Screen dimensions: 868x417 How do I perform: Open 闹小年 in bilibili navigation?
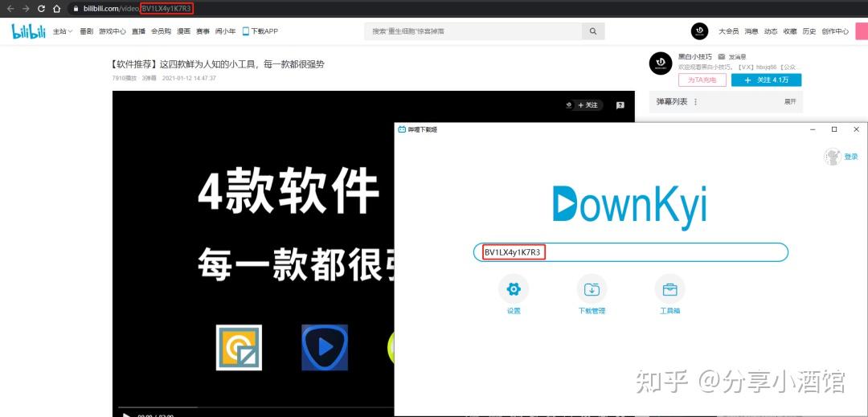point(225,31)
